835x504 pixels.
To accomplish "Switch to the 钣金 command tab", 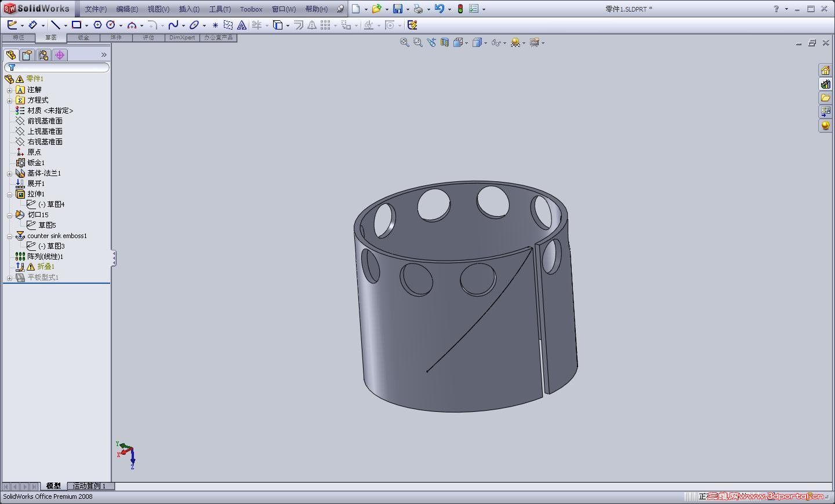I will coord(83,38).
